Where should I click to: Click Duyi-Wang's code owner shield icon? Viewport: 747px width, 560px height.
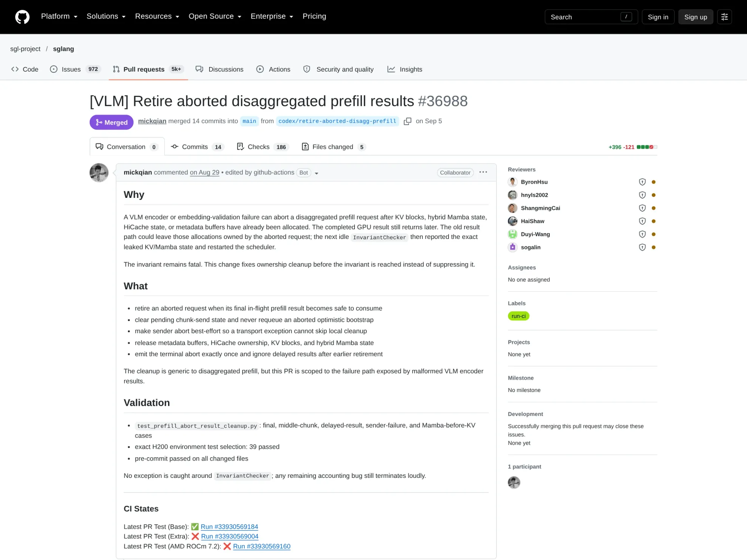pos(642,234)
